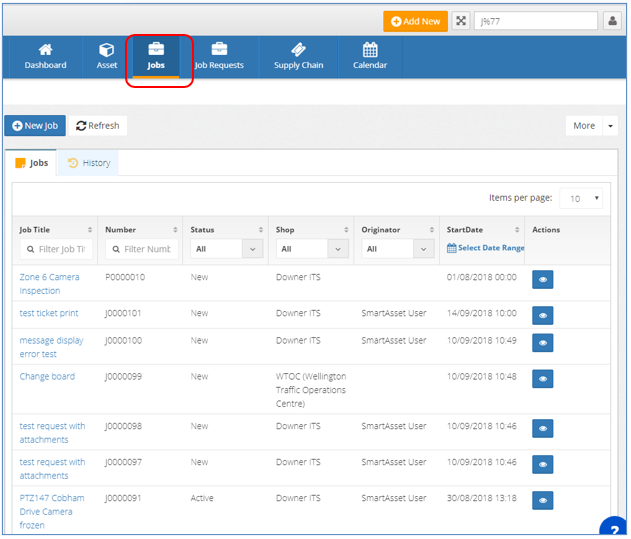Open the Calendar icon
This screenshot has height=539, width=631.
(x=370, y=50)
